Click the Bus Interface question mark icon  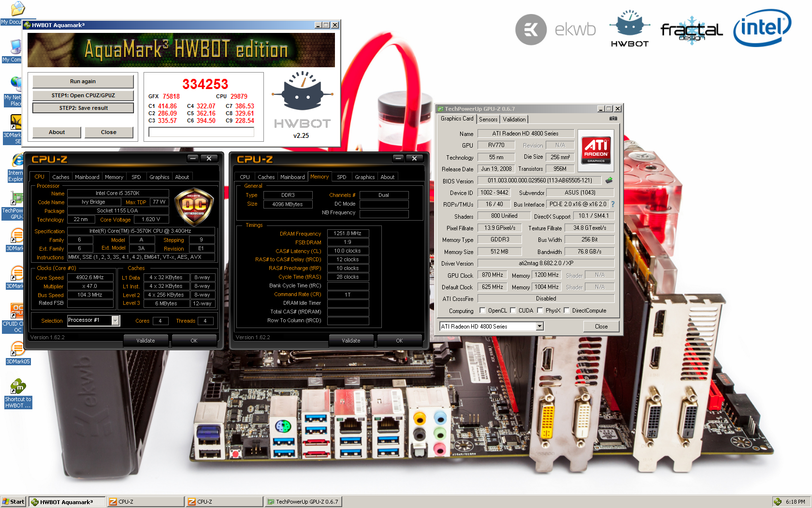[x=613, y=204]
